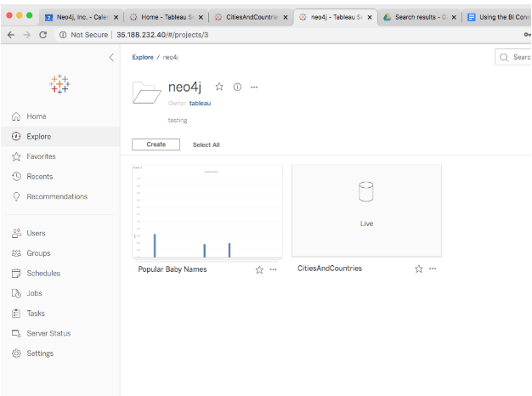Switch to Home - Tableau Server tab
The image size is (532, 396).
[165, 17]
